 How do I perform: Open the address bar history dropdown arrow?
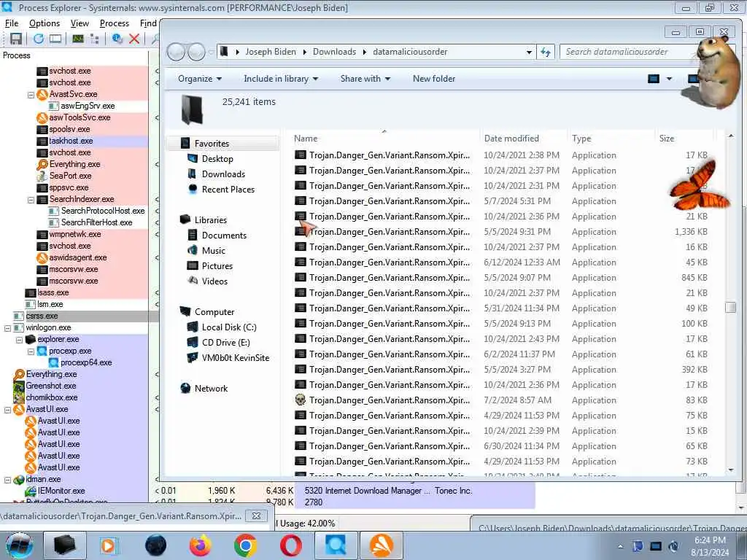click(529, 52)
